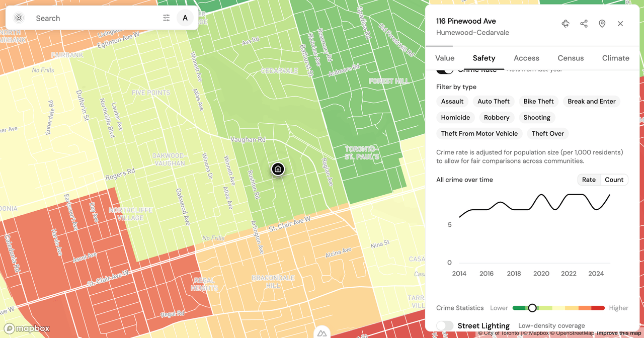Click the BRACONDALE HILL label on map

click(x=273, y=282)
